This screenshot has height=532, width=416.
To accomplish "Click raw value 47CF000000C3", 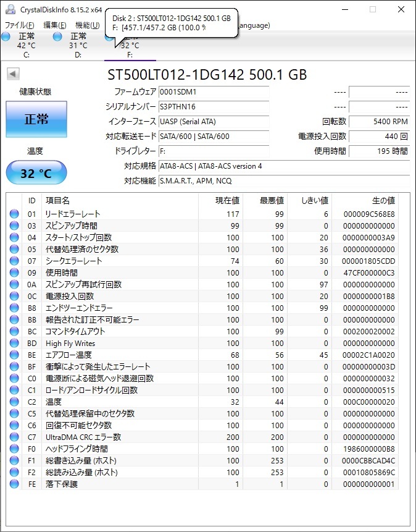I will [x=369, y=272].
